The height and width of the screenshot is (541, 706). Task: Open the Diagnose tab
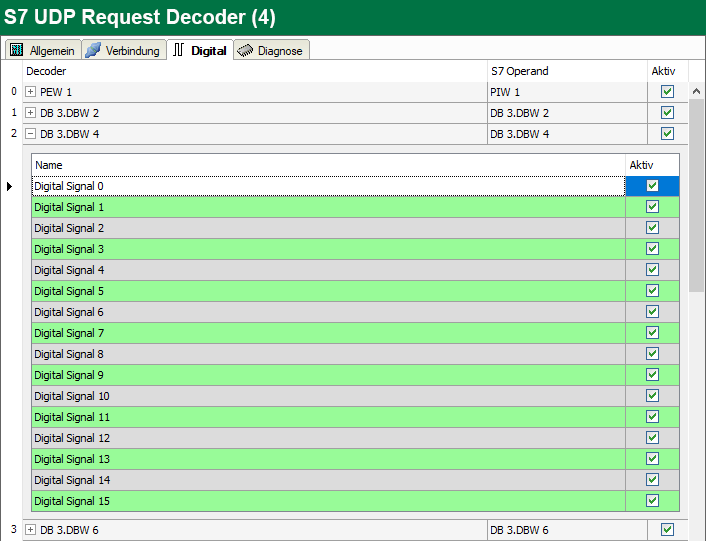tap(272, 50)
